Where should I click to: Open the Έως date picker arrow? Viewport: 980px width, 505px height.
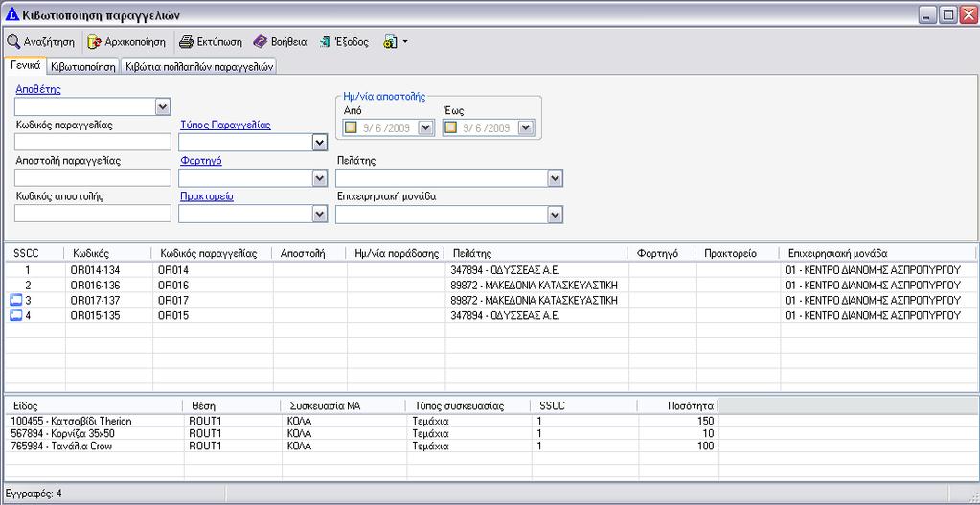(526, 128)
